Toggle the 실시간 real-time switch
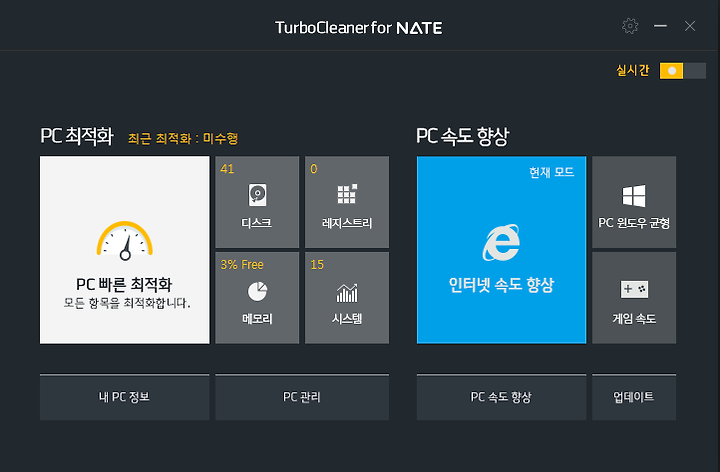Viewport: 720px width, 472px height. click(x=682, y=71)
